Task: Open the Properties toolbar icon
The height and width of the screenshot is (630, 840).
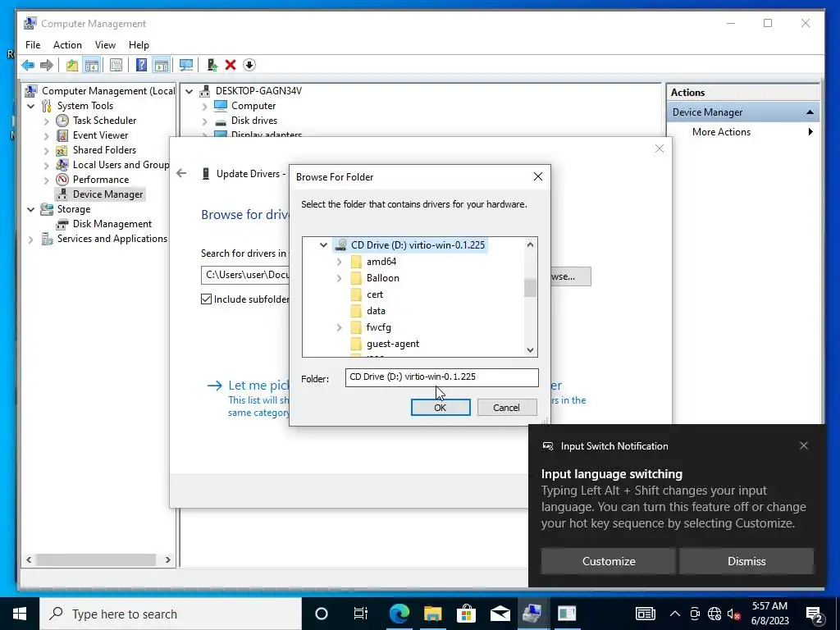Action: [116, 66]
